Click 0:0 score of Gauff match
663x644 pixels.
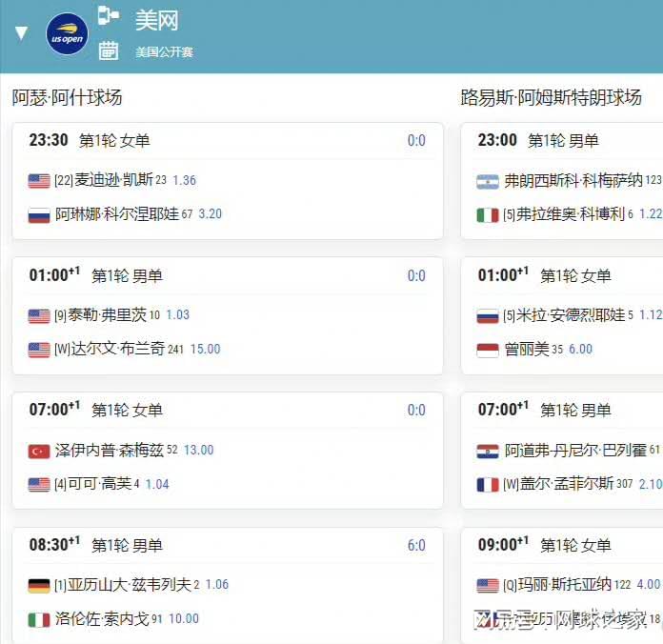[x=416, y=411]
